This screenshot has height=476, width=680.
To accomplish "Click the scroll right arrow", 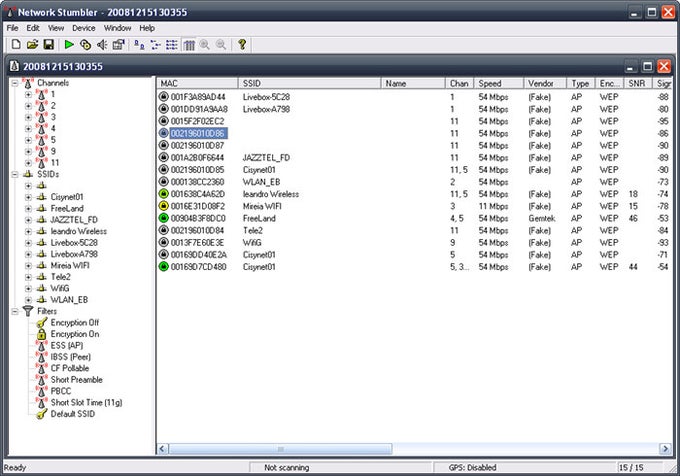I will [x=665, y=449].
